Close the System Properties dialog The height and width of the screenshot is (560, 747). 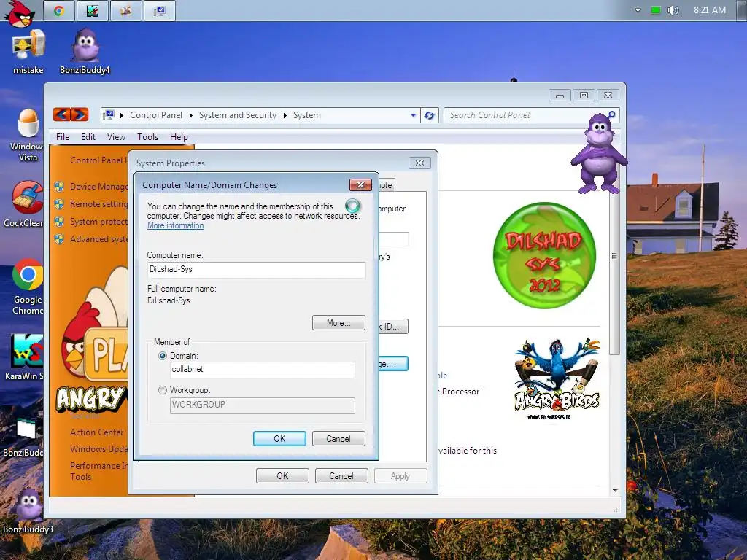tap(419, 163)
